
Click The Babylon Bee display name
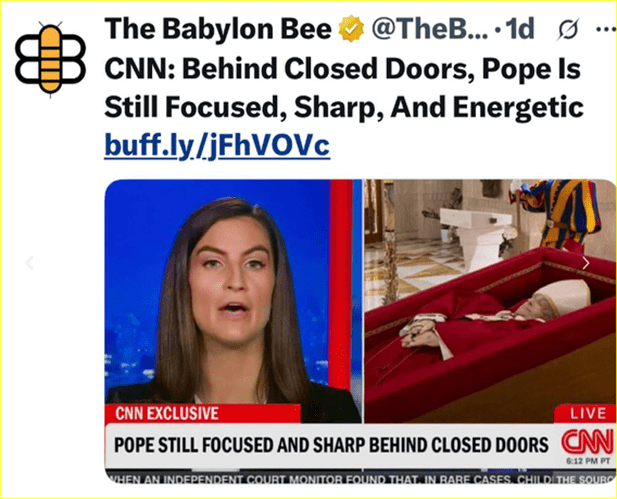coord(218,29)
